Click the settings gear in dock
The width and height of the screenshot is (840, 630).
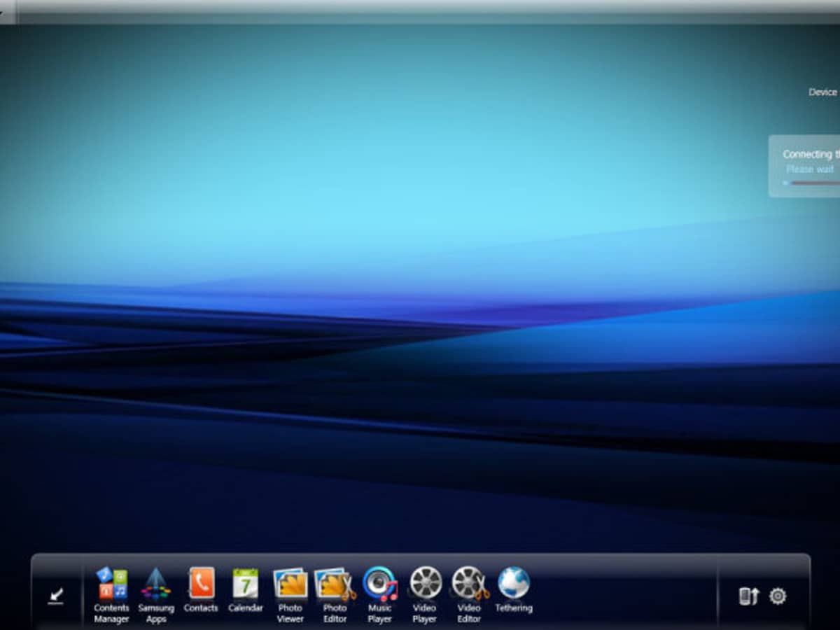tap(778, 596)
